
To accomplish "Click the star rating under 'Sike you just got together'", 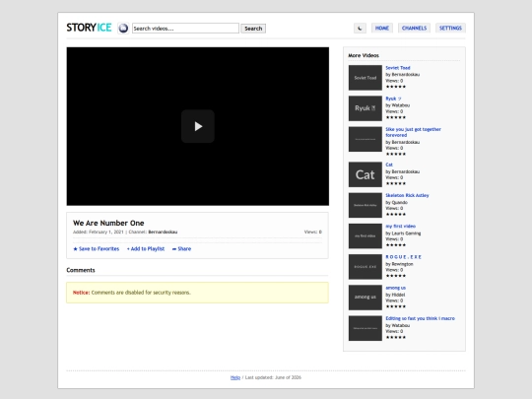I will (396, 154).
